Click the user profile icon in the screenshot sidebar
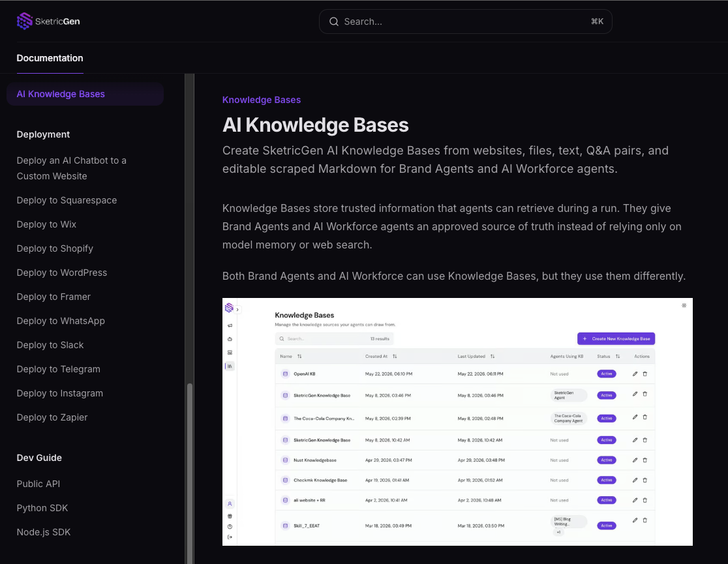Image resolution: width=728 pixels, height=564 pixels. pyautogui.click(x=230, y=503)
